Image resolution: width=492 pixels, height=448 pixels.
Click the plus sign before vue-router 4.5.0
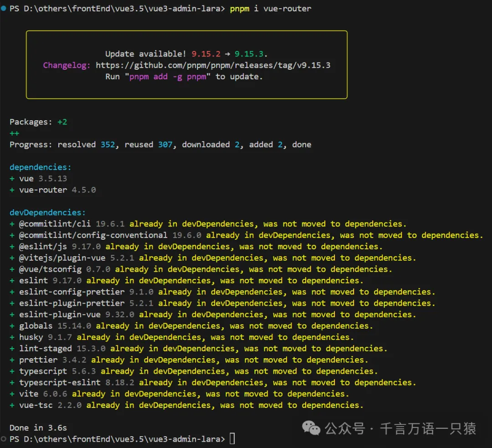[x=12, y=190]
